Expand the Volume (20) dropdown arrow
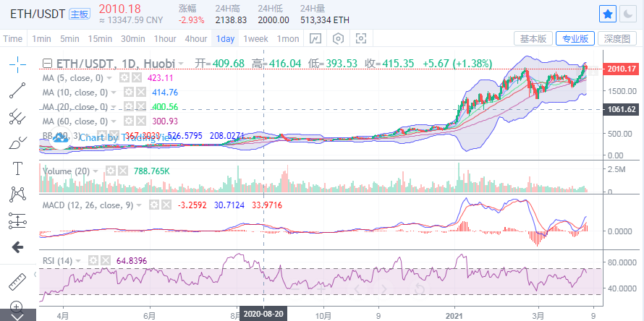The height and width of the screenshot is (321, 644). [96, 171]
